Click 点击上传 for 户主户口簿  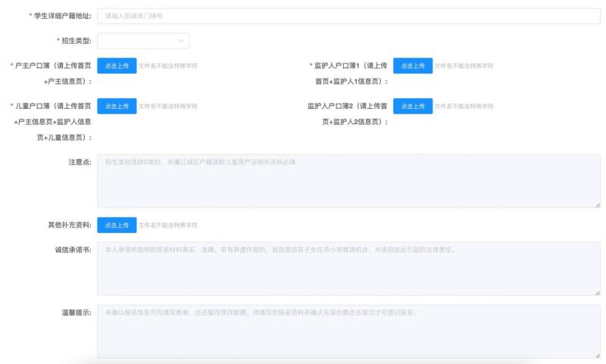coord(117,66)
